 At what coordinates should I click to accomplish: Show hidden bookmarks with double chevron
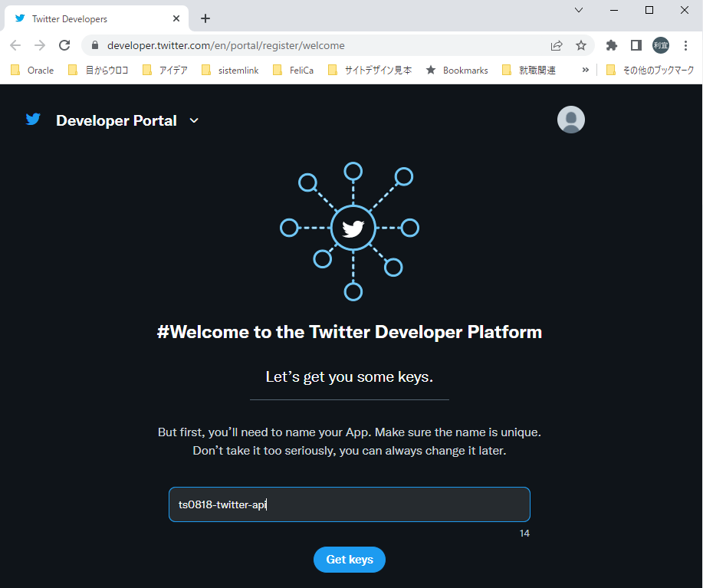(x=585, y=70)
